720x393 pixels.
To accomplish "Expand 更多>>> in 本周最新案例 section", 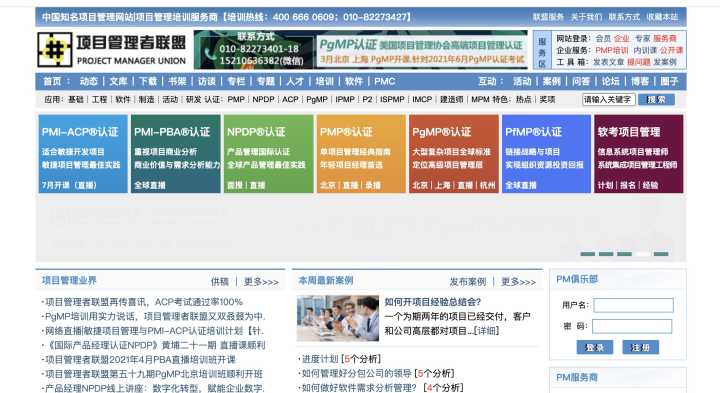I will tap(518, 281).
